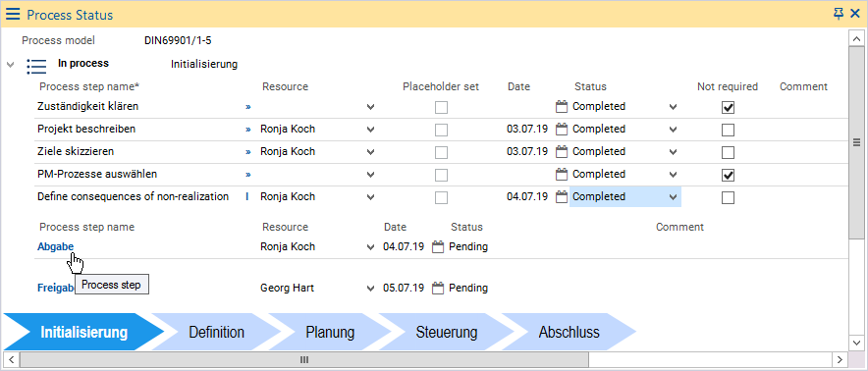Check Not required for Projekt beschreiben
The width and height of the screenshot is (868, 371).
(x=728, y=131)
